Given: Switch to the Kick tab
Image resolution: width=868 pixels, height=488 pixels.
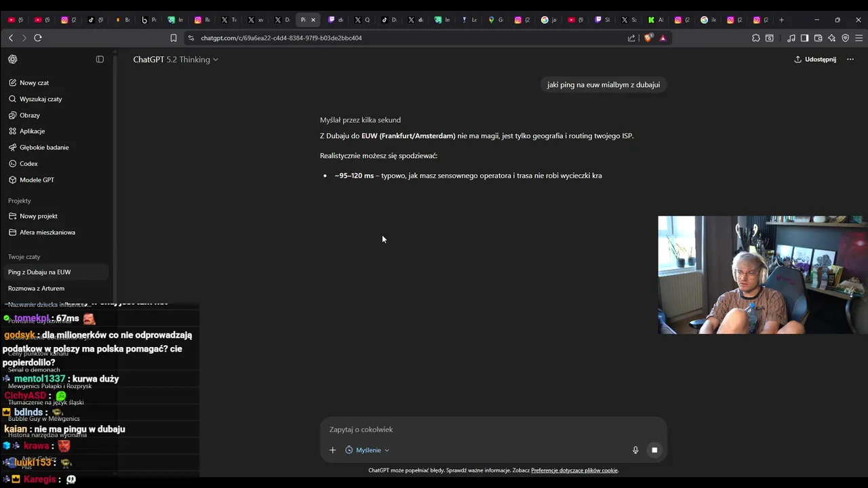Looking at the screenshot, I should [x=655, y=20].
